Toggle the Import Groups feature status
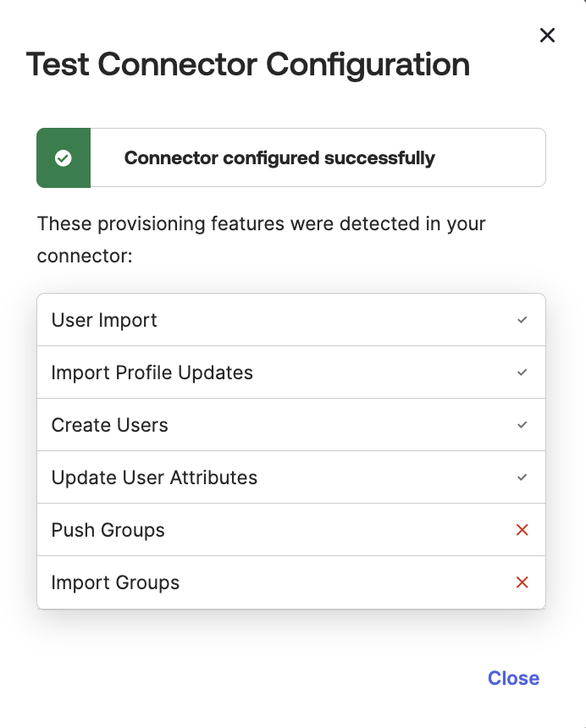Viewport: 586px width, 728px height. 522,582
